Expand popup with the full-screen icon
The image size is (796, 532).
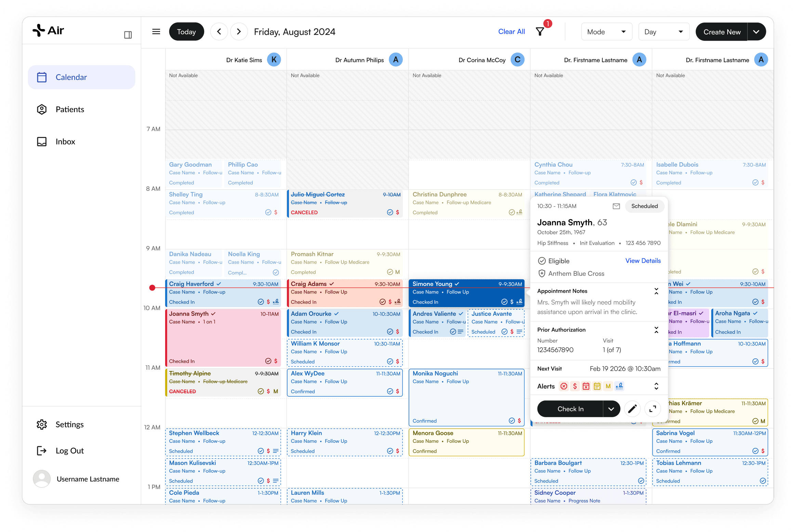(652, 409)
